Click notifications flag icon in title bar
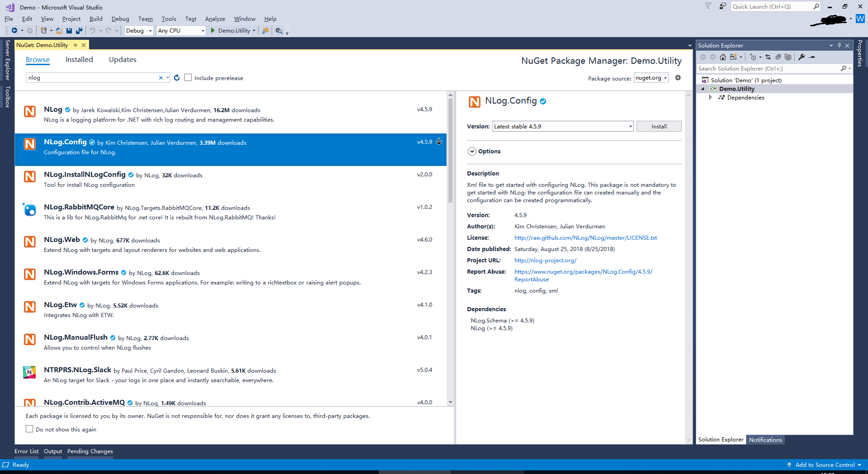Screen dimensions: 868x474 tap(708, 6)
